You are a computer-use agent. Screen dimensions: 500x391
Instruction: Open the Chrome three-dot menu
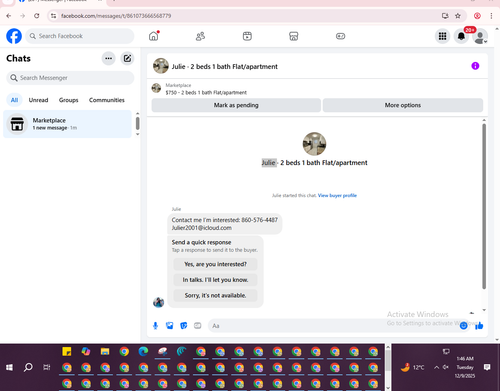click(491, 16)
